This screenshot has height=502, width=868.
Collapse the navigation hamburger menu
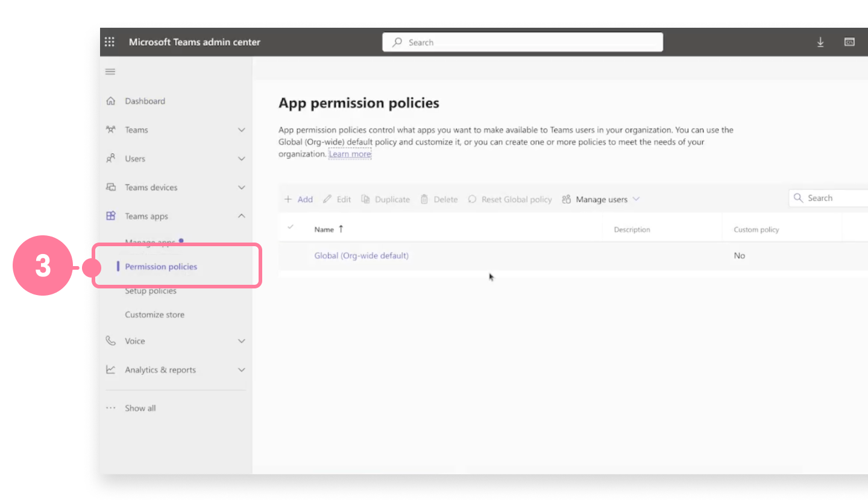click(110, 72)
